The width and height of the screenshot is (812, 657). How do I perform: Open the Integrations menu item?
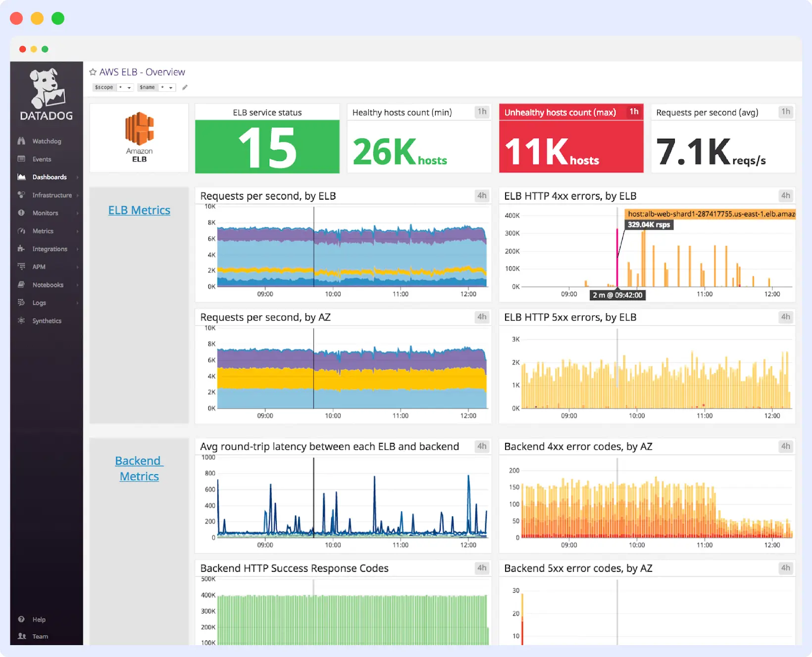coord(50,249)
